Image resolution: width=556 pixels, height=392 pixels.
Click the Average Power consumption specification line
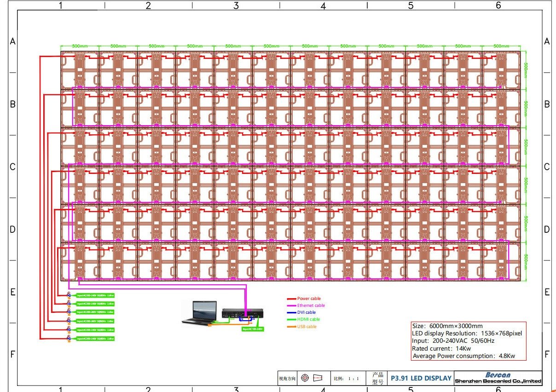click(x=463, y=356)
